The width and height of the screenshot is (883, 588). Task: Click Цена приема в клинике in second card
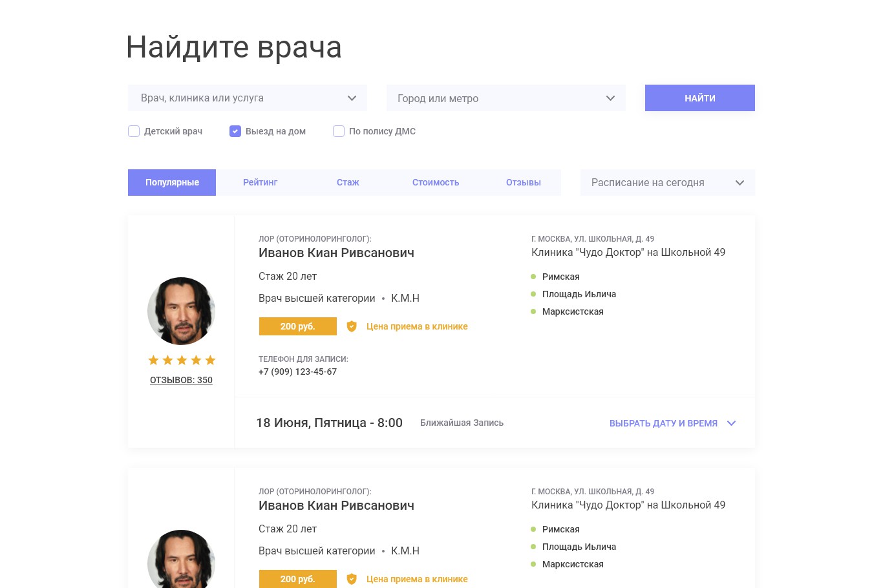coord(417,579)
